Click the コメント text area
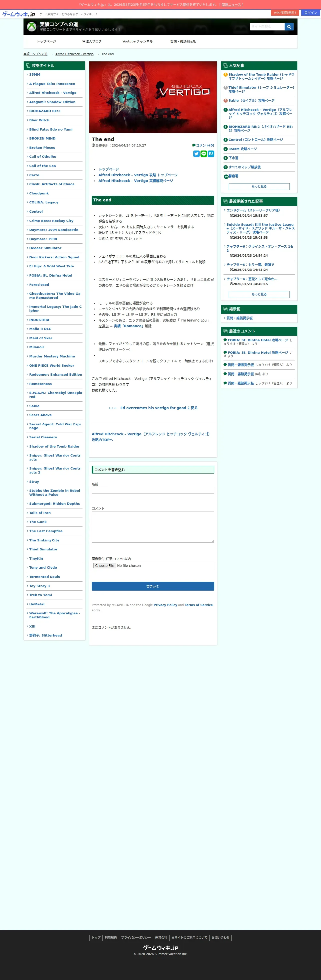 point(153,527)
